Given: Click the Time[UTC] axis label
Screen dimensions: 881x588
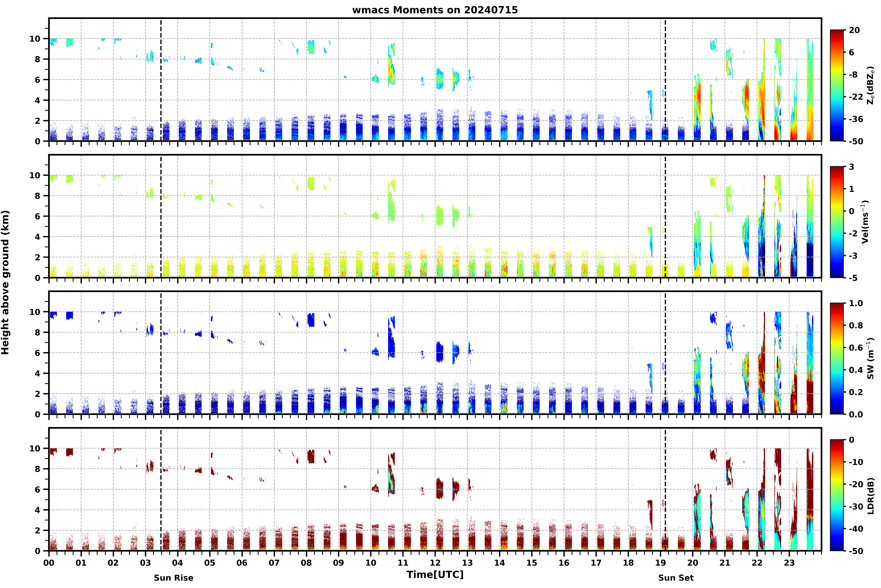Looking at the screenshot, I should pyautogui.click(x=435, y=575).
